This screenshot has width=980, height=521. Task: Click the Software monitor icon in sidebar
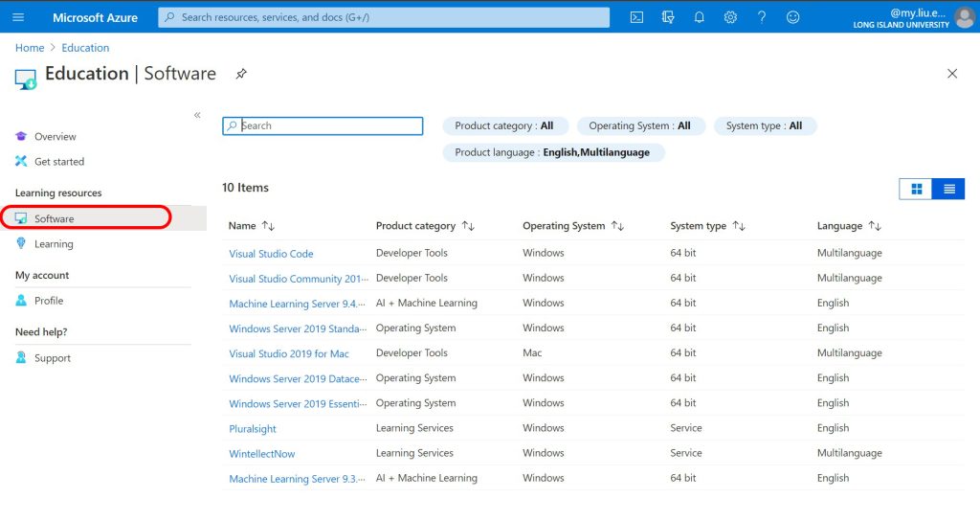21,218
